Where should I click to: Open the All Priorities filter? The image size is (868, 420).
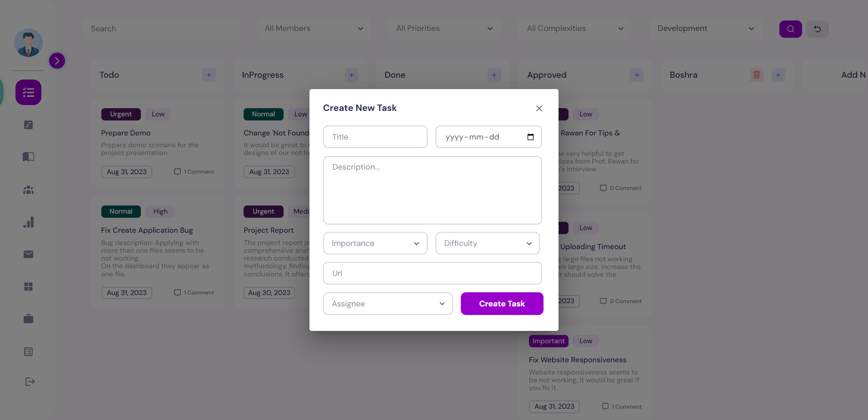coord(444,28)
